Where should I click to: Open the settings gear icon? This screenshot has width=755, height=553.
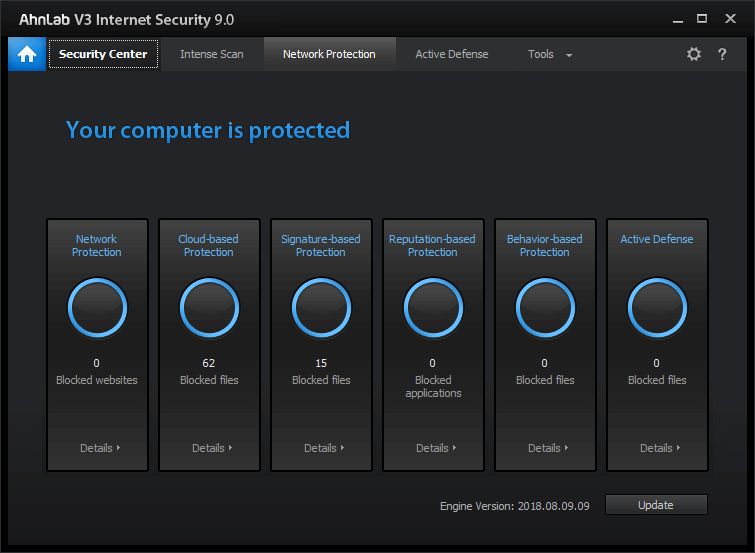click(x=694, y=54)
